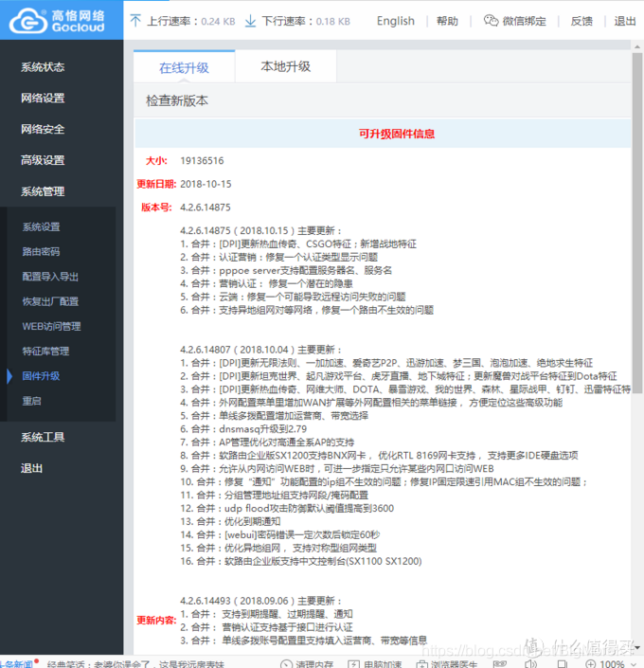Click the 4.2.6.14493 (2018.09.06) changelog heading

point(260,601)
